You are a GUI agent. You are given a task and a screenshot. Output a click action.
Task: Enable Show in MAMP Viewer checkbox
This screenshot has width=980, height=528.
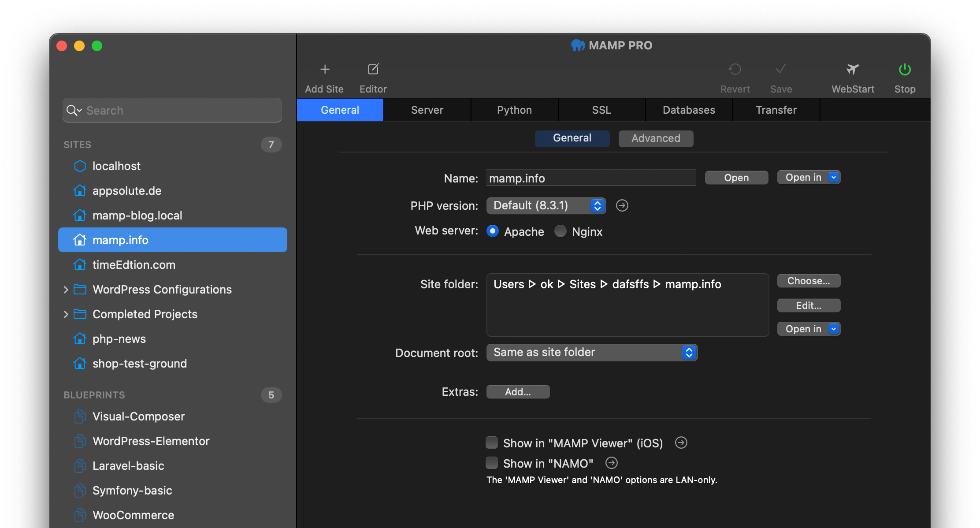[492, 442]
